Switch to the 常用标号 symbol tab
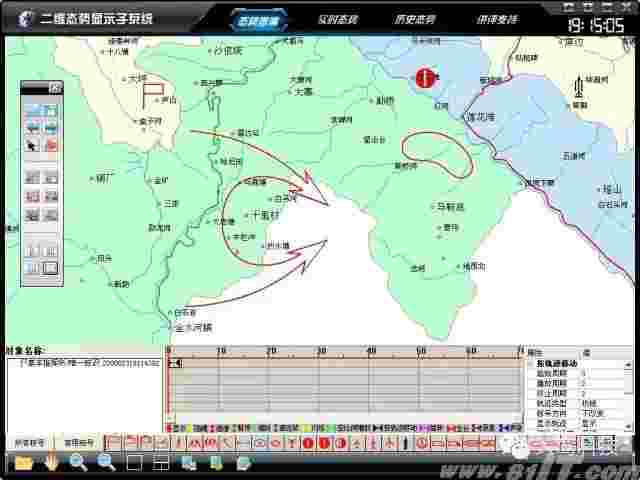Screen dimensions: 640x480 (x=78, y=441)
